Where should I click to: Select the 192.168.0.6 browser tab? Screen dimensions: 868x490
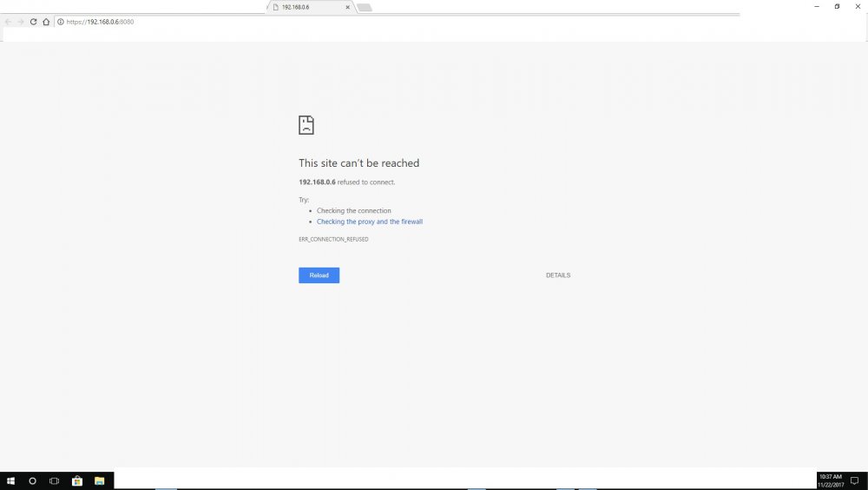tap(310, 7)
